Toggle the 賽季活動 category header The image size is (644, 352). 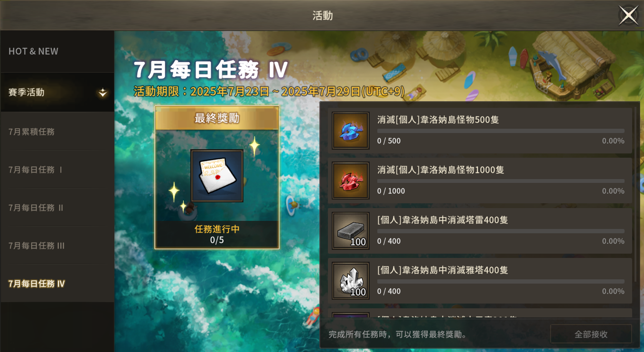(57, 92)
